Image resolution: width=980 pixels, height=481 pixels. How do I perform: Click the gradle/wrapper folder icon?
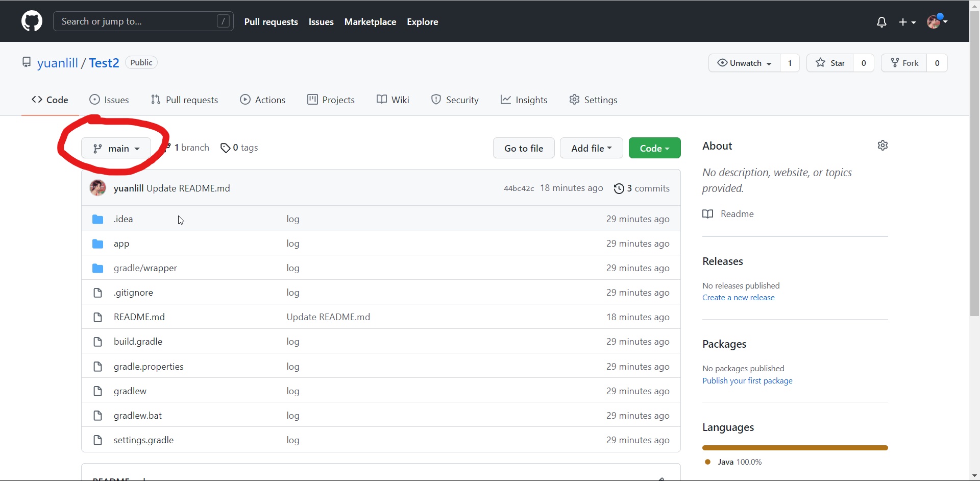coord(97,268)
